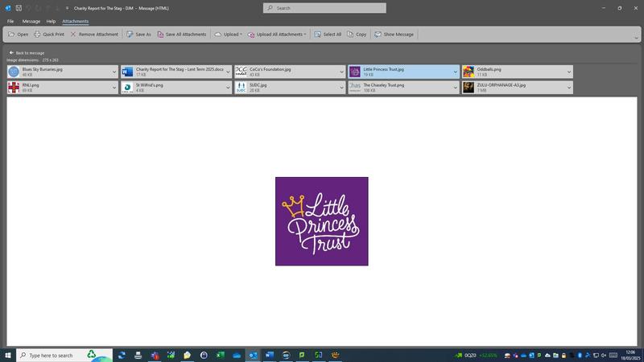The image size is (644, 362).
Task: Click the Save As ribbon button
Action: coord(138,35)
